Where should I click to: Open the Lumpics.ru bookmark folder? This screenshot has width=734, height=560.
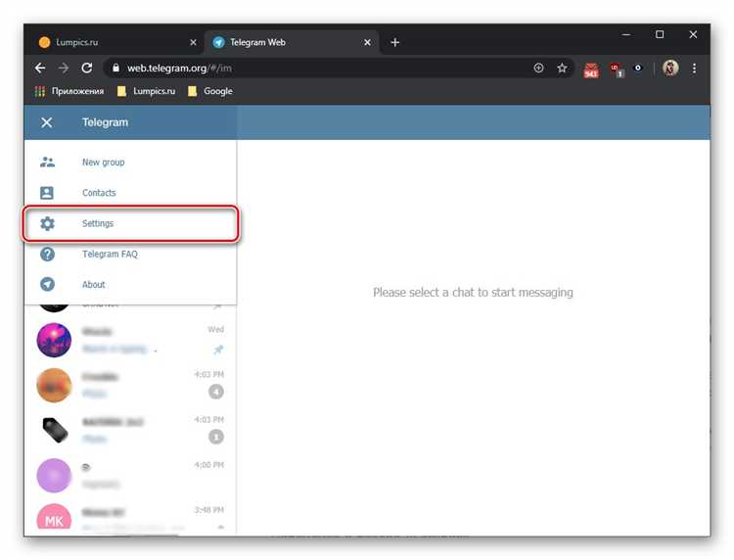click(147, 91)
